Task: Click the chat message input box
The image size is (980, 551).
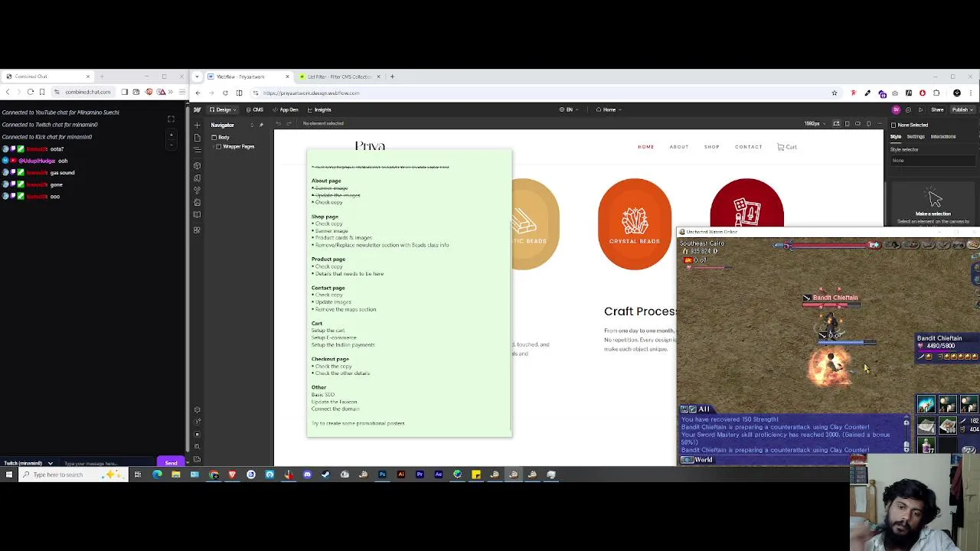Action: click(x=107, y=463)
